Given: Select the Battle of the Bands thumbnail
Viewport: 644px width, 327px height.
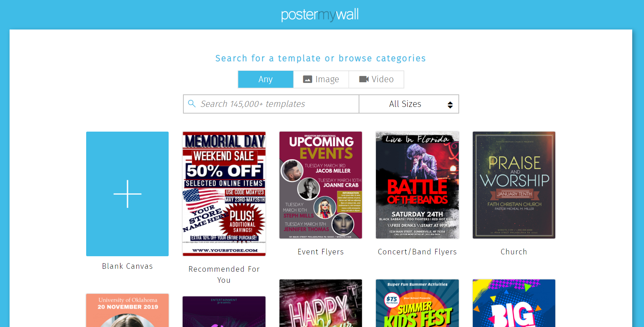Looking at the screenshot, I should (x=417, y=185).
